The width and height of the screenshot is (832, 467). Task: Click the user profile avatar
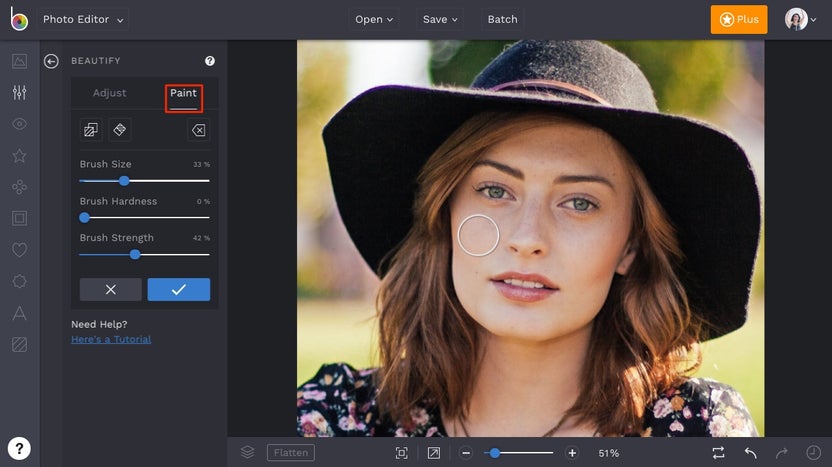tap(797, 19)
